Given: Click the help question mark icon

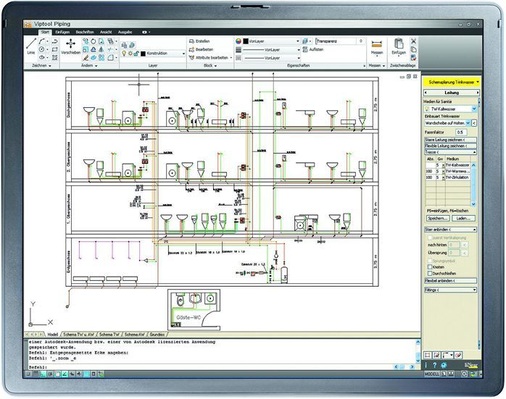Looking at the screenshot, I should pos(434,365).
